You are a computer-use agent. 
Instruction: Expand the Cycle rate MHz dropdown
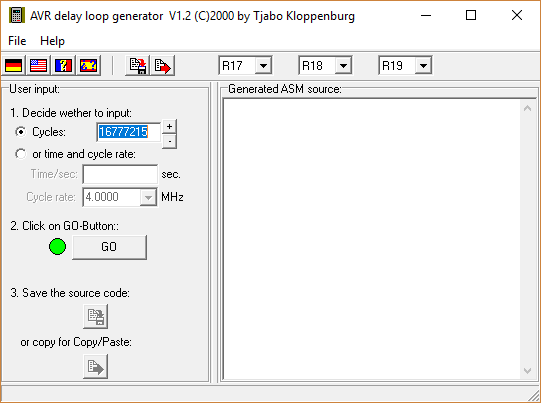[x=148, y=197]
